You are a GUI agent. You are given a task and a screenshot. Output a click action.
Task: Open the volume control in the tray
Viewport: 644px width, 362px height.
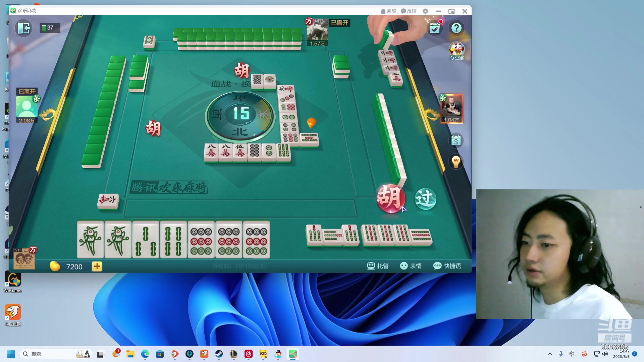605,354
